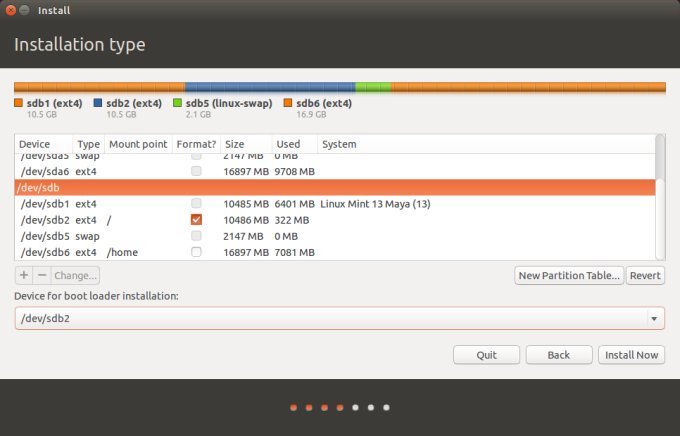Click the orange sdb1 legend color square

pos(18,103)
